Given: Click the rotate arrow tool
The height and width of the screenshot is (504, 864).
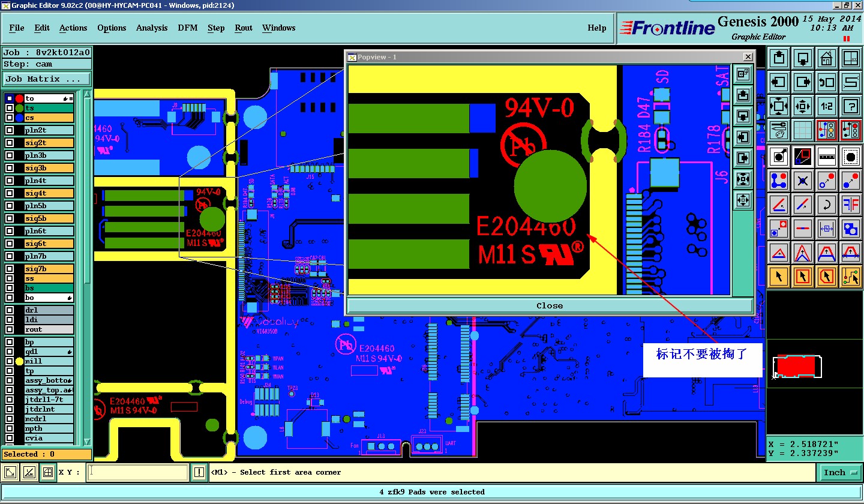Looking at the screenshot, I should [x=827, y=204].
